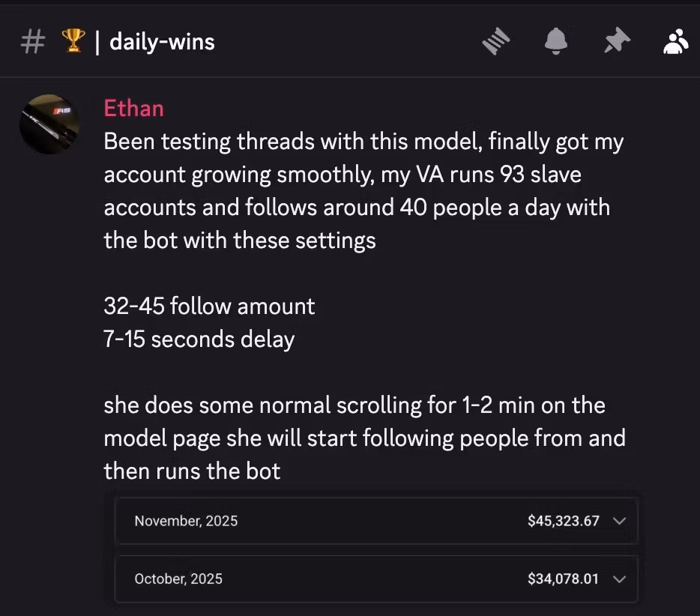Click the hash channel icon
Screen dimensions: 700x616
pos(31,42)
